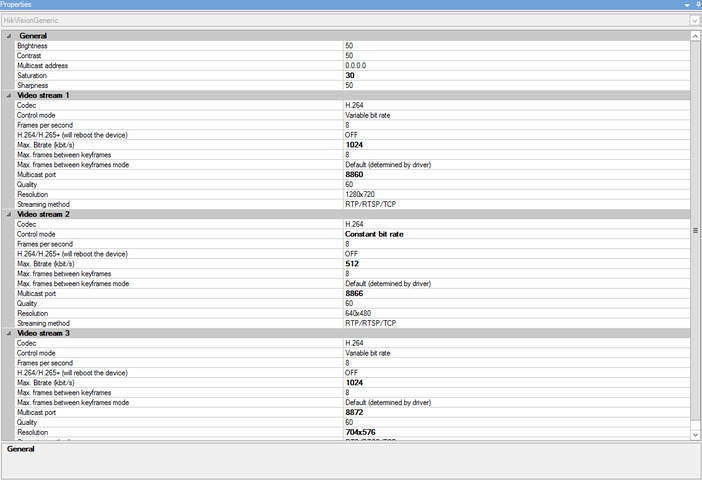Collapse the Video stream 2 section

8,214
